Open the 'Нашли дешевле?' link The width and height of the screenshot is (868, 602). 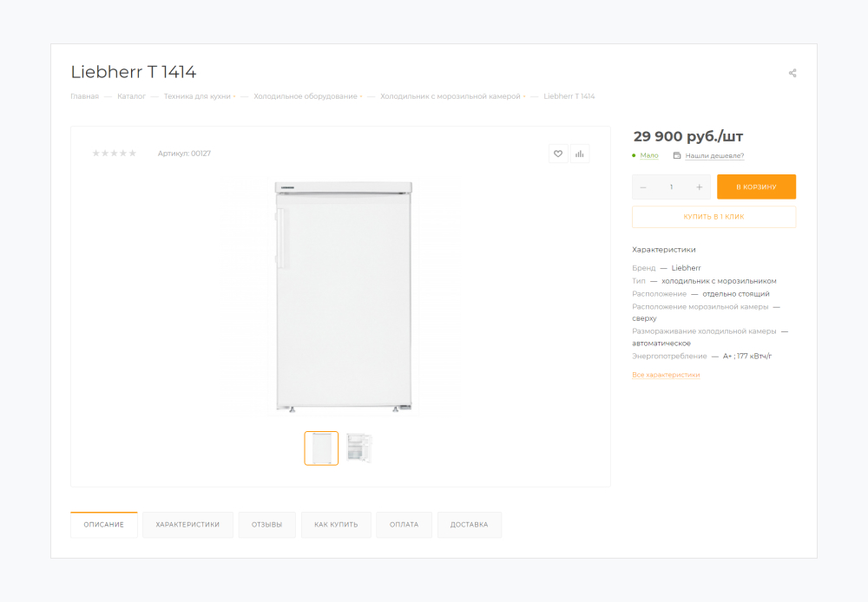(714, 156)
